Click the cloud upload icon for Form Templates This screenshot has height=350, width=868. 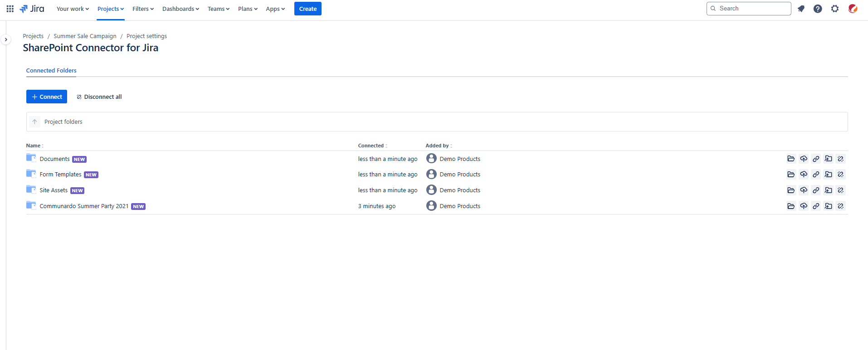[x=804, y=175]
